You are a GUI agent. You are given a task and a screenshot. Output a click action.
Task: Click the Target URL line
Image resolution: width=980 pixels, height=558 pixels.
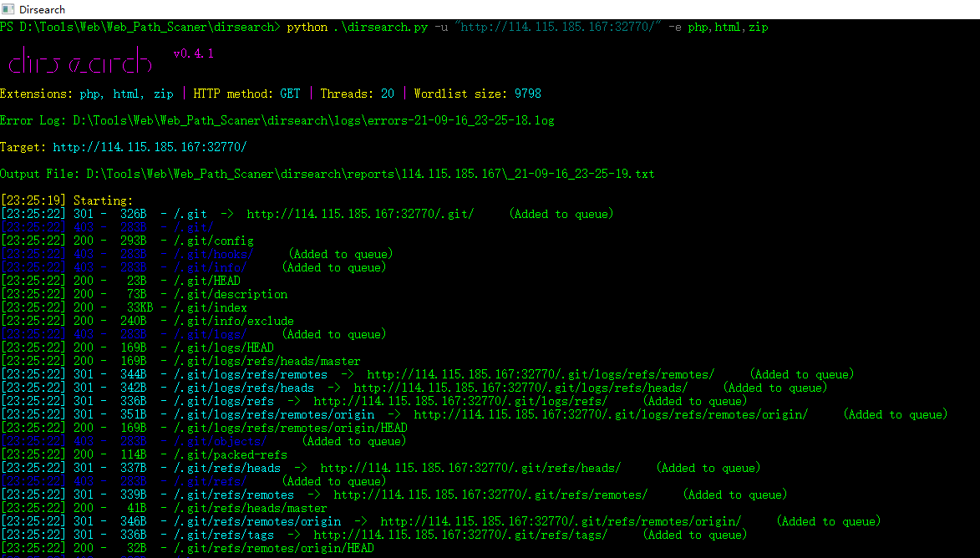[x=124, y=148]
